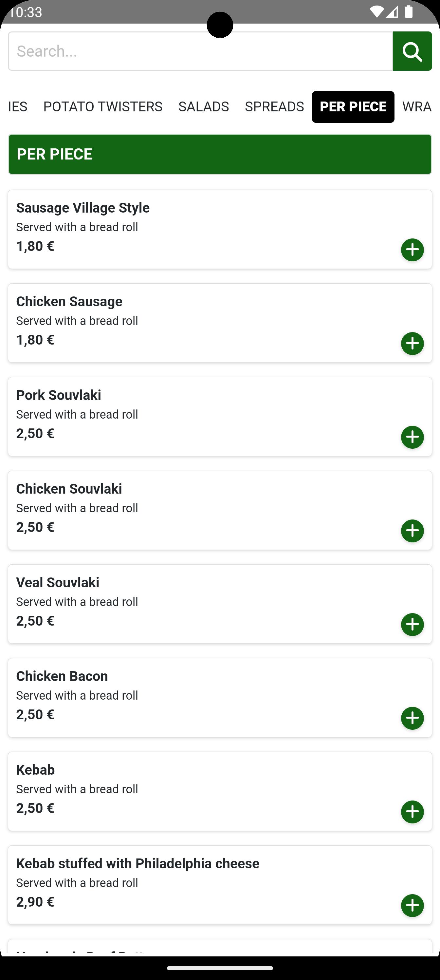The height and width of the screenshot is (980, 440).
Task: Focus the Search input field
Action: click(x=200, y=51)
